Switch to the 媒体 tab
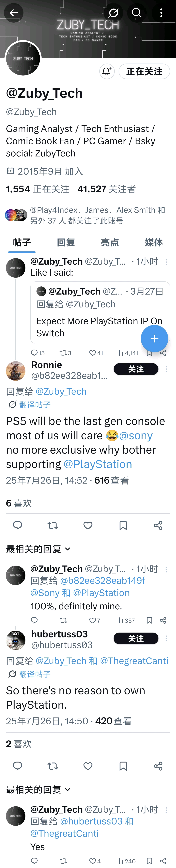This screenshot has height=868, width=176. [x=154, y=242]
